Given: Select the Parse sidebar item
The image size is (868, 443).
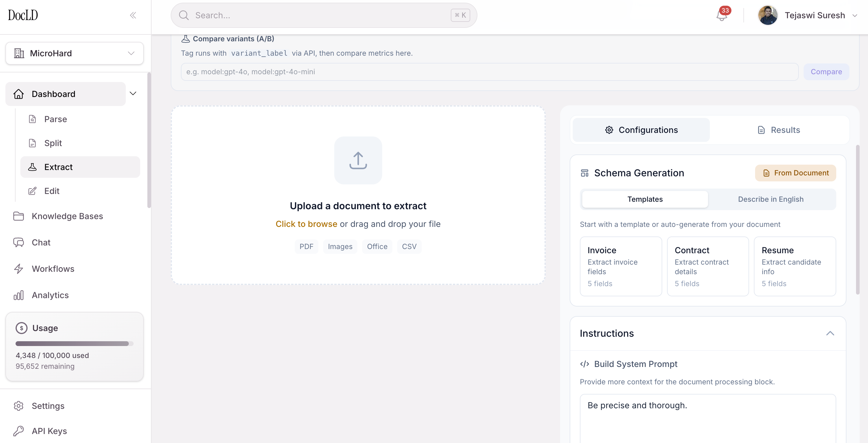Looking at the screenshot, I should pos(56,119).
